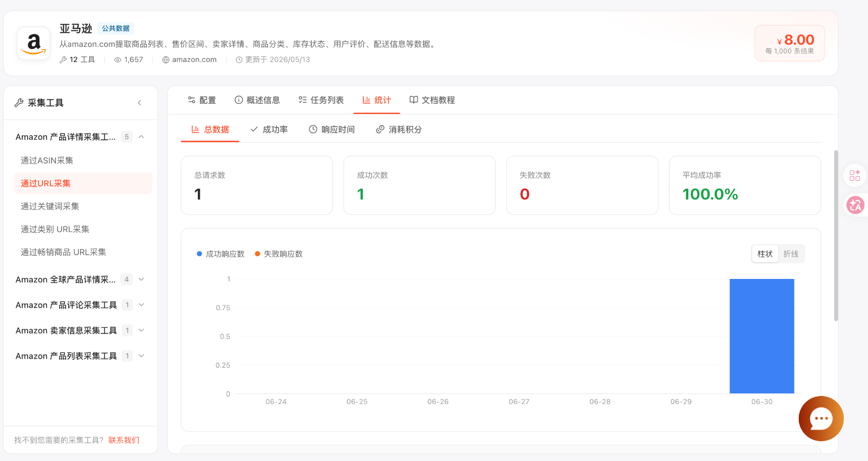Screen dimensions: 868x461
Task: Click the blue 06-30 chart bar
Action: click(x=762, y=336)
